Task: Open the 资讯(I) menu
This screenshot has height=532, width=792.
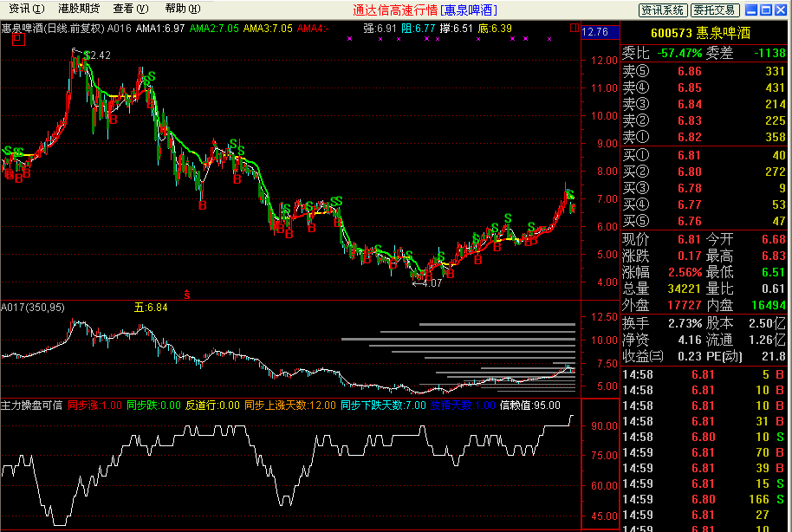Action: [x=27, y=9]
